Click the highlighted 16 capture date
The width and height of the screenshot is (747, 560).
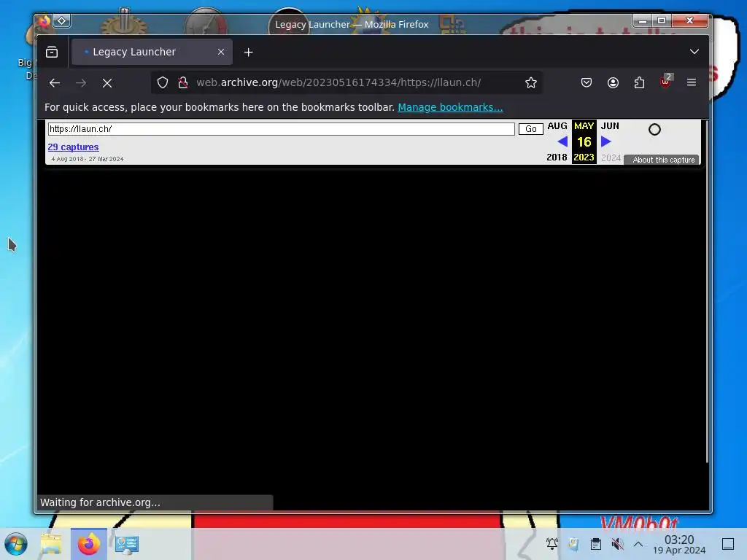(584, 142)
